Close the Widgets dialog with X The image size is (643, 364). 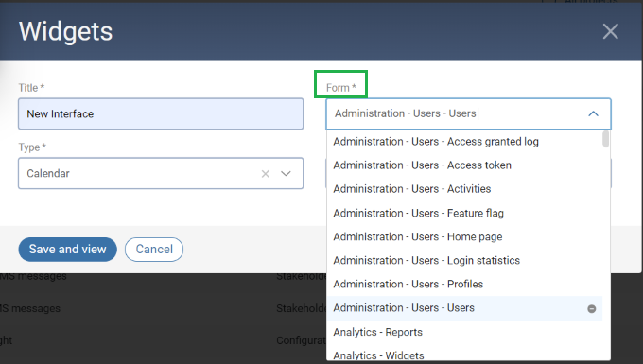[610, 31]
